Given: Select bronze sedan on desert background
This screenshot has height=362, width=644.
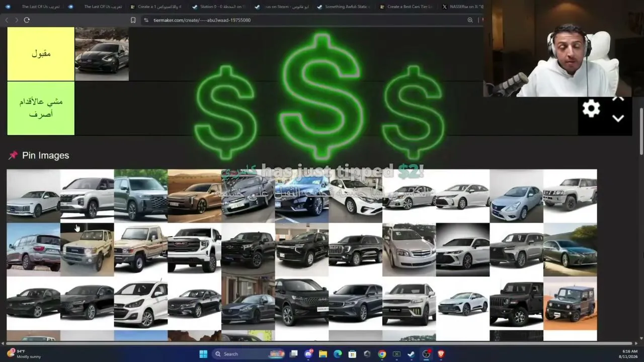Looking at the screenshot, I should [194, 196].
